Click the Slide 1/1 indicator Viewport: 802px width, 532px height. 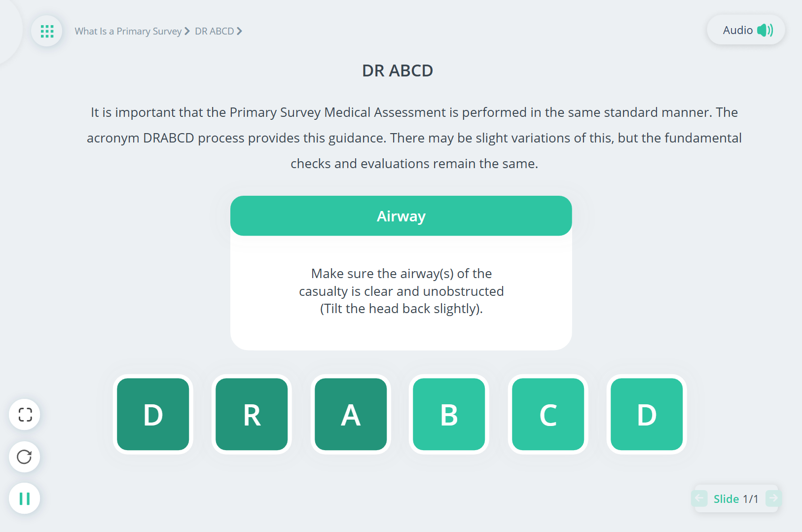click(x=735, y=499)
